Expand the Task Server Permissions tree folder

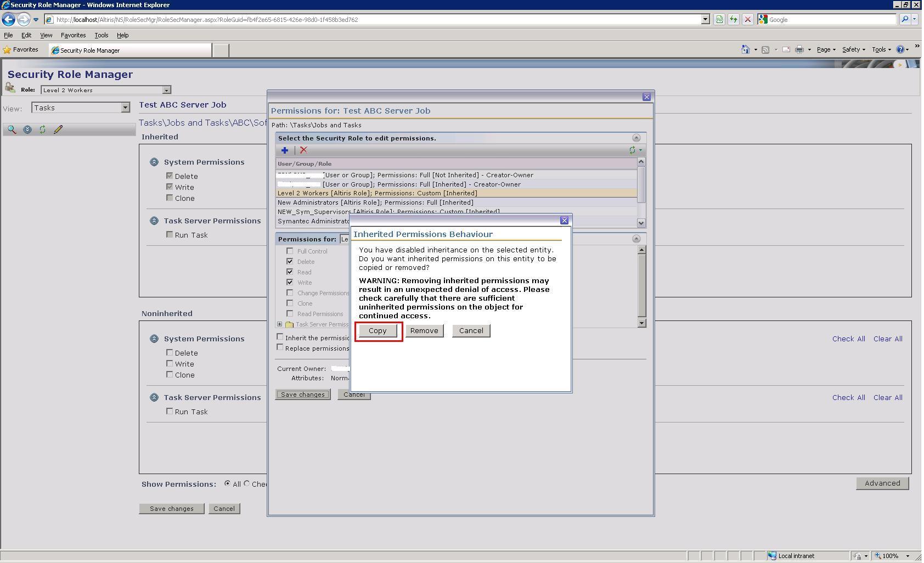click(x=280, y=324)
